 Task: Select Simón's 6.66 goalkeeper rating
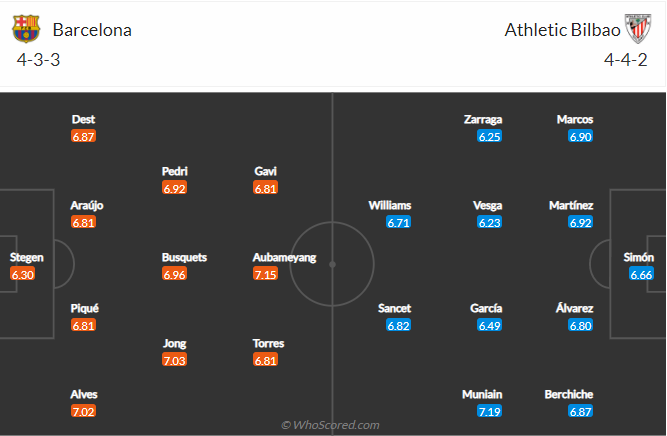(641, 274)
